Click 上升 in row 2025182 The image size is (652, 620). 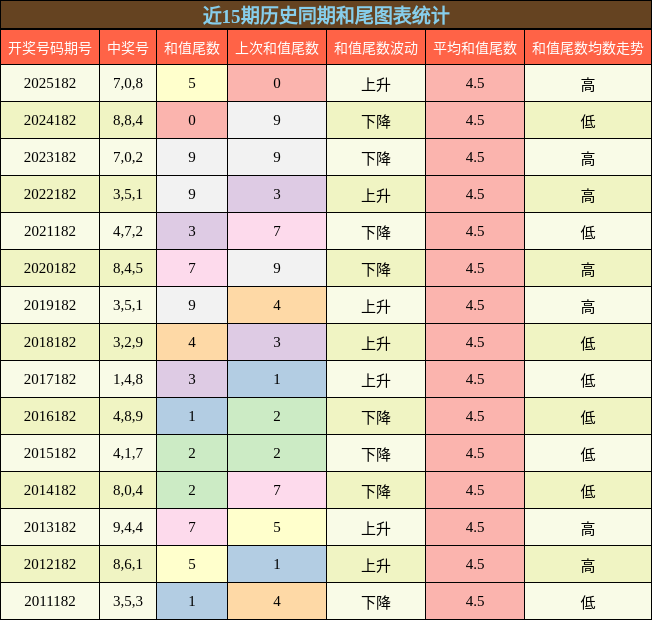click(x=376, y=85)
